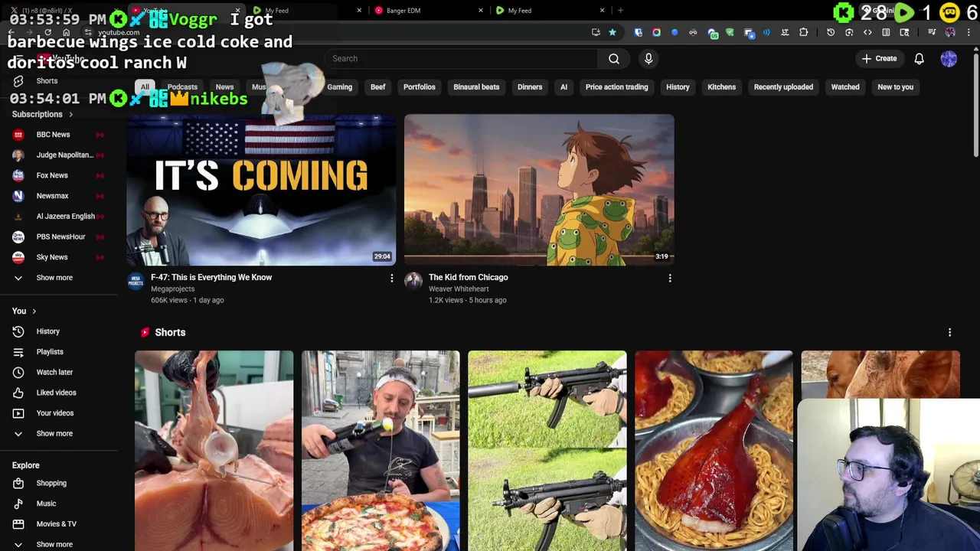The height and width of the screenshot is (551, 980).
Task: Click the screenshot capture toolbar icon
Action: [849, 32]
